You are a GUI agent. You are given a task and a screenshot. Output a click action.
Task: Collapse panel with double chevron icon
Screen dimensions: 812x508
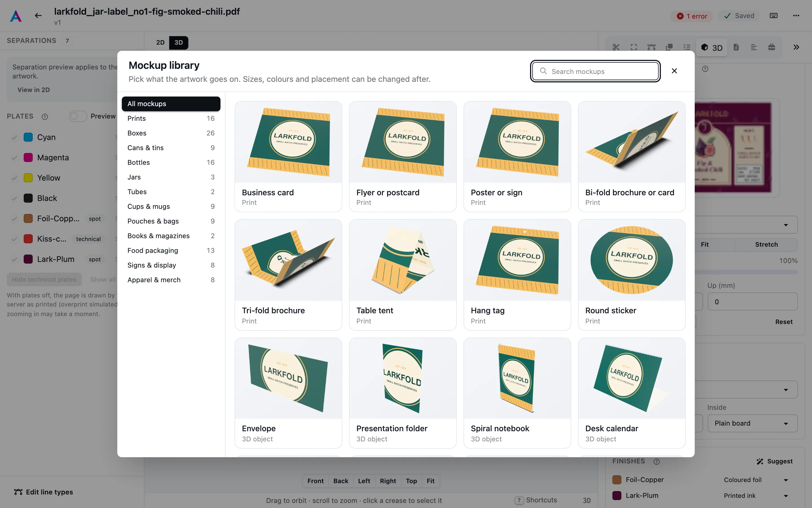[796, 47]
